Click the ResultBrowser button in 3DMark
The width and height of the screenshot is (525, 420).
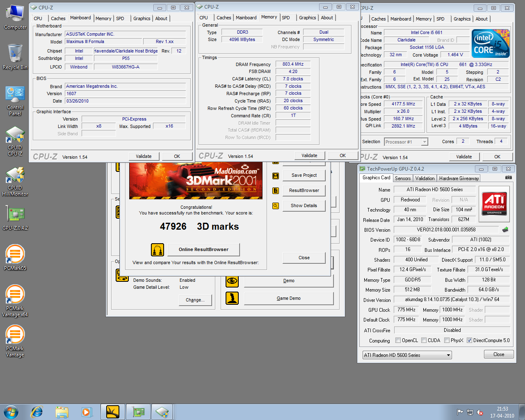pyautogui.click(x=304, y=190)
